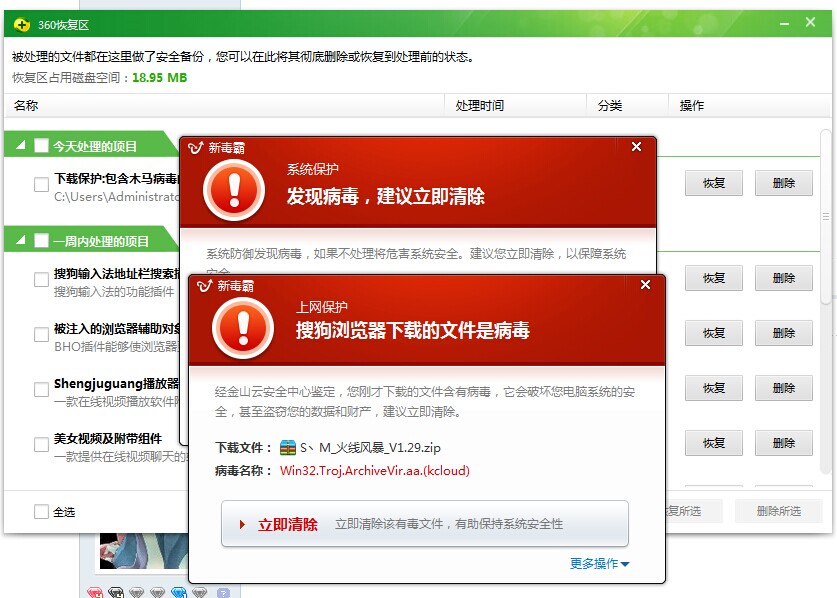This screenshot has width=837, height=598.
Task: Click the 新毒霸 logo in the front dialog title
Action: click(x=204, y=286)
